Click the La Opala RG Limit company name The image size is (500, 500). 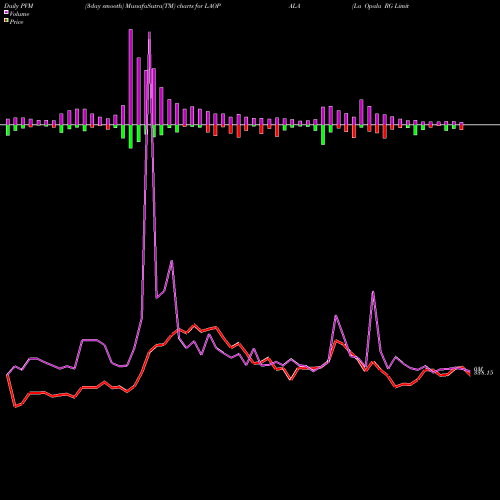381,6
